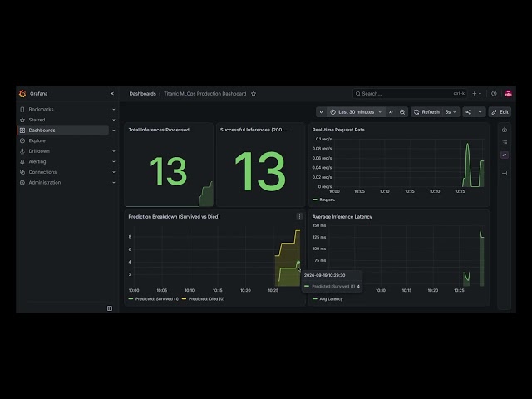Viewport: 532px width, 399px height.
Task: Close the navigation menu with the X
Action: (112, 94)
